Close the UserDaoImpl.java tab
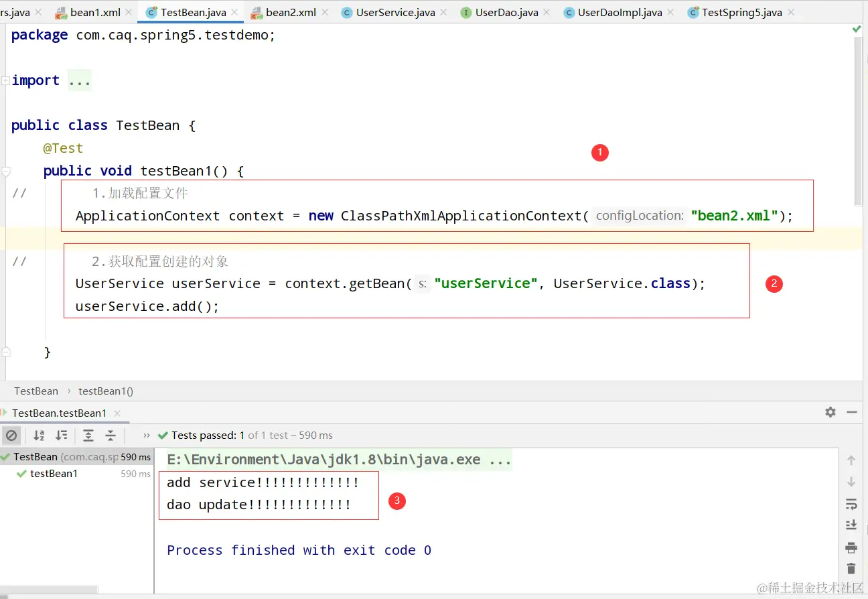Viewport: 868px width, 599px height. pyautogui.click(x=671, y=13)
